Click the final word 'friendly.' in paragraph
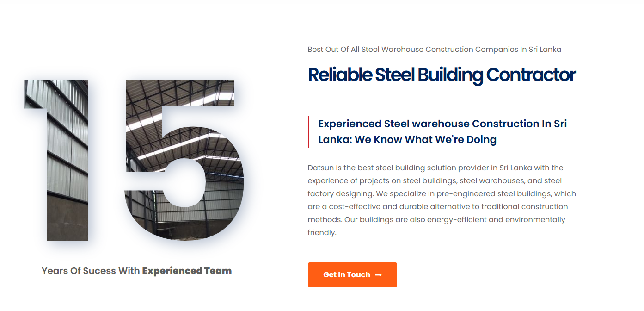The height and width of the screenshot is (311, 644). (x=322, y=233)
